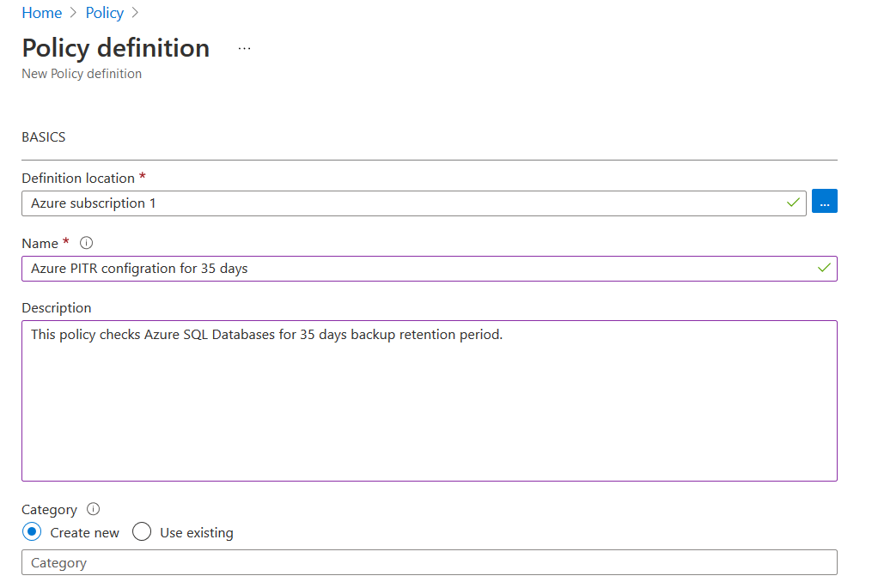
Task: Click the chevron after Home breadcrumb
Action: coord(74,13)
